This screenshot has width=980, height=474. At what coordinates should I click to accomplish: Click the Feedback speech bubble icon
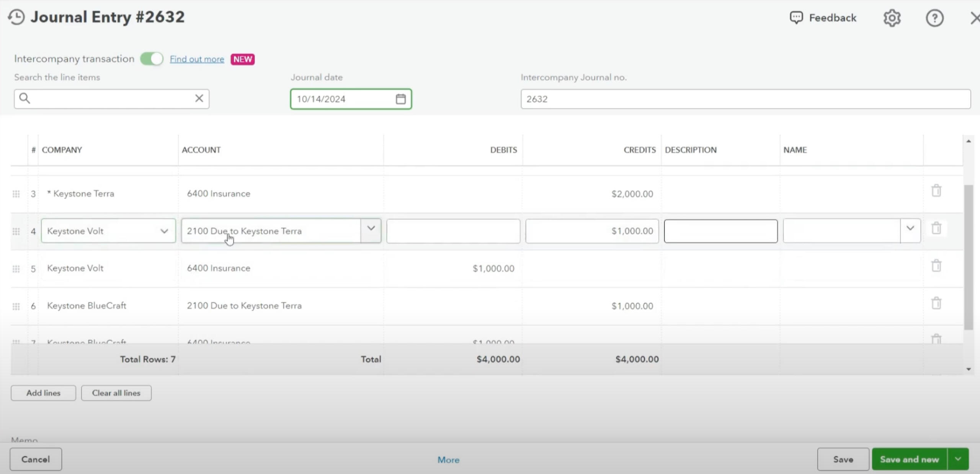pos(796,18)
